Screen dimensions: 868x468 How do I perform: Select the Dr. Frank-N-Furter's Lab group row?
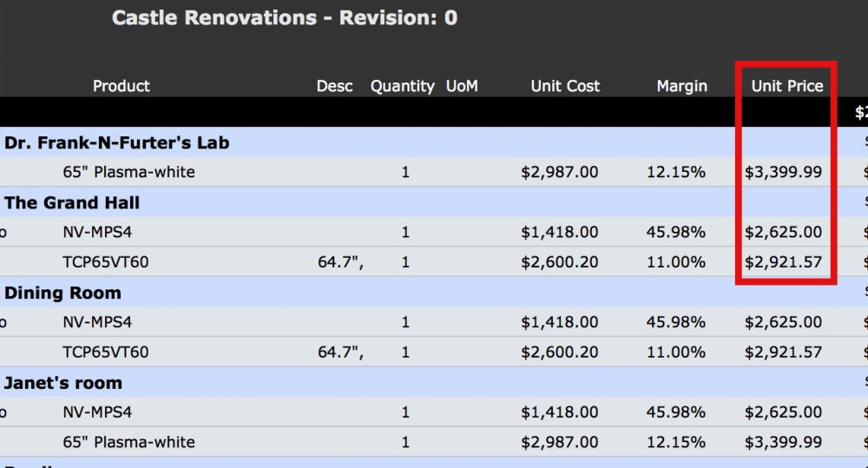pos(116,142)
